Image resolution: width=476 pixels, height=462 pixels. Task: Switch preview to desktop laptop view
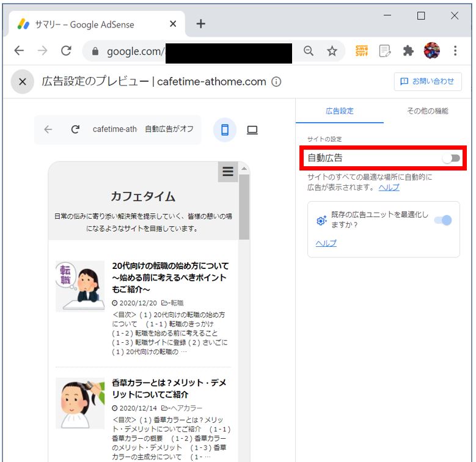pos(252,130)
